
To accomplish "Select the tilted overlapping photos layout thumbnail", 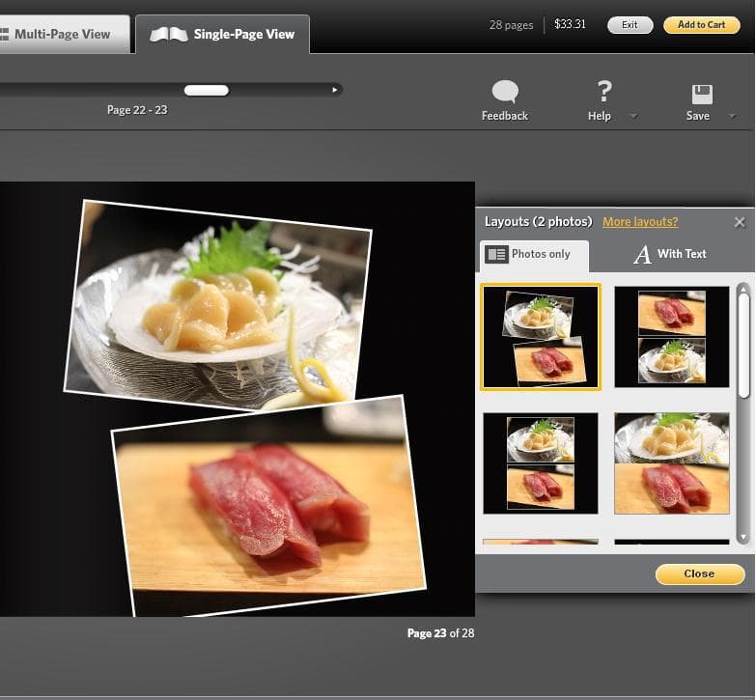I will [541, 337].
